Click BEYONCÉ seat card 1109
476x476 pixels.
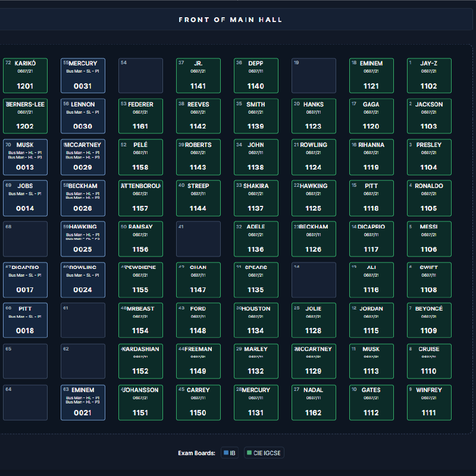tap(429, 320)
